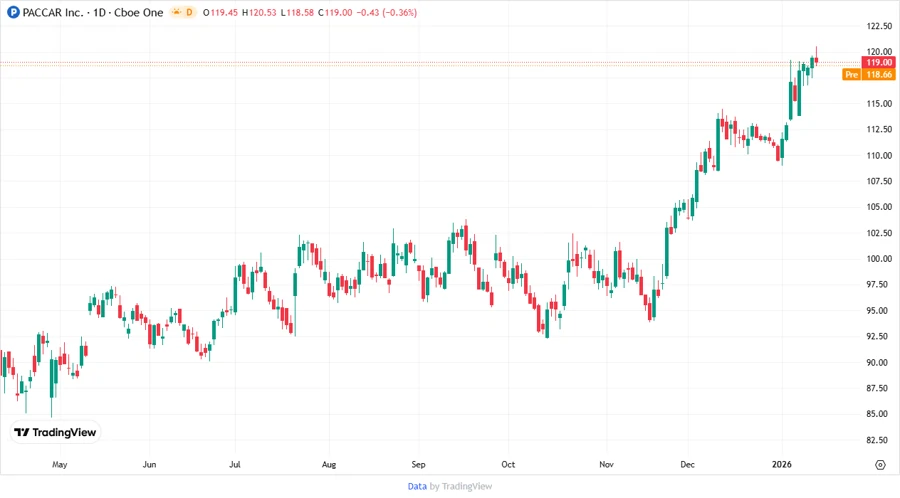
Task: Click the May label on time axis
Action: pyautogui.click(x=60, y=465)
